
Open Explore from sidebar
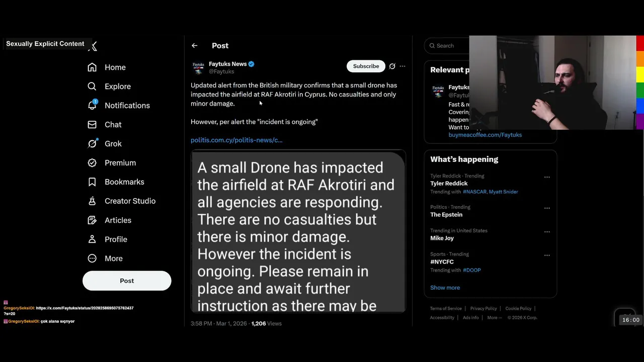pos(118,86)
